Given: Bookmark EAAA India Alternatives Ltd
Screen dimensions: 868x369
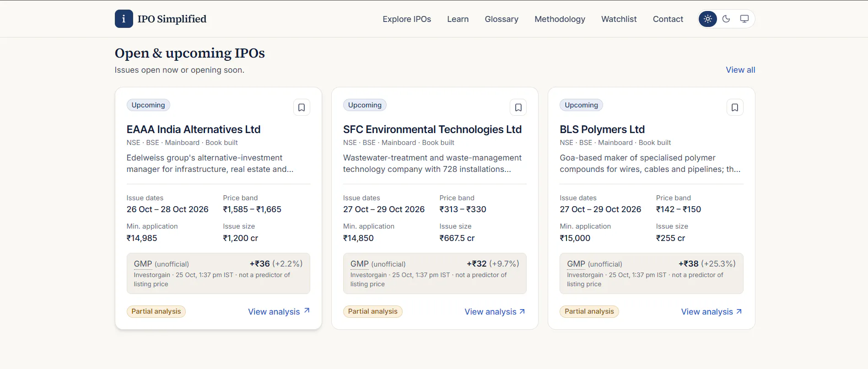Looking at the screenshot, I should [x=302, y=107].
